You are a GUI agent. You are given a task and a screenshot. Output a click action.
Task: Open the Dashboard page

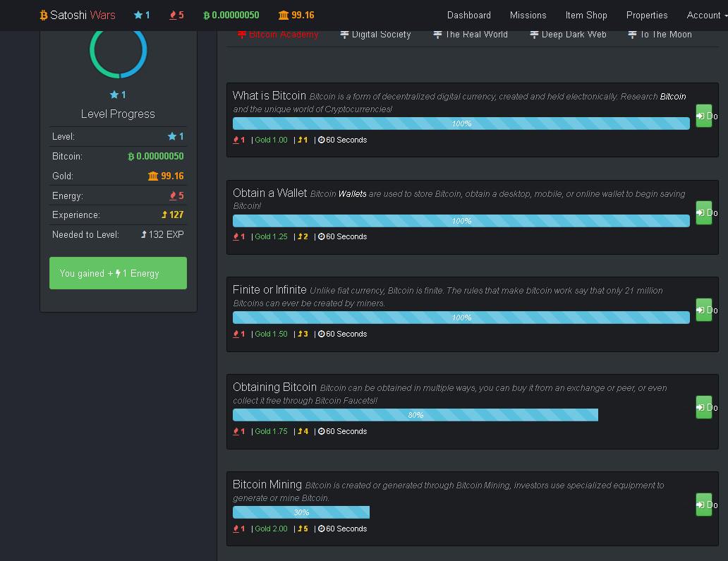(468, 15)
